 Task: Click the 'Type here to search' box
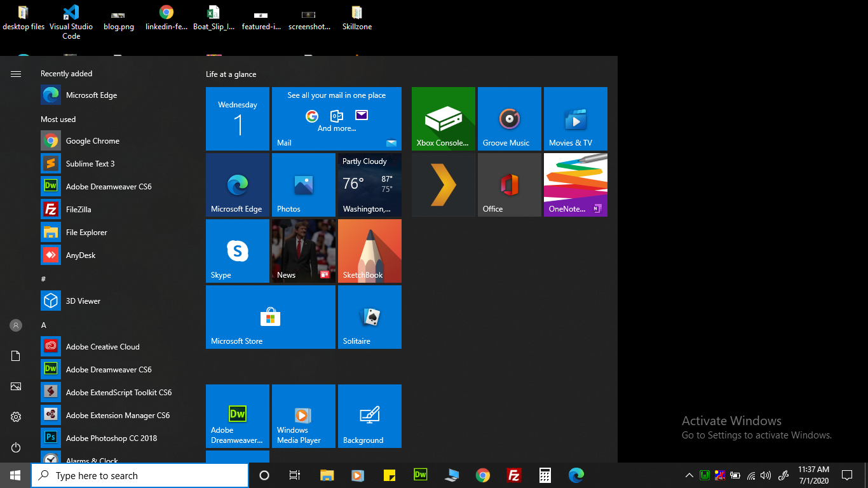[x=140, y=475]
